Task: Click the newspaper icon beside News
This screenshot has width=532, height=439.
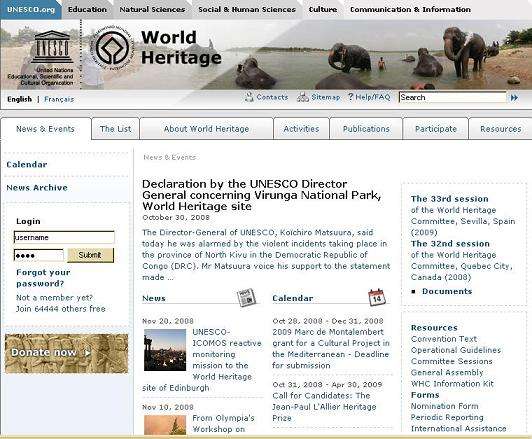Action: point(246,298)
